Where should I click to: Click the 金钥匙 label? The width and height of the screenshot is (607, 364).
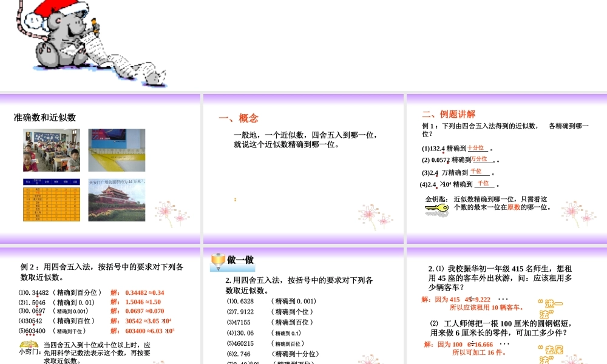(x=436, y=199)
